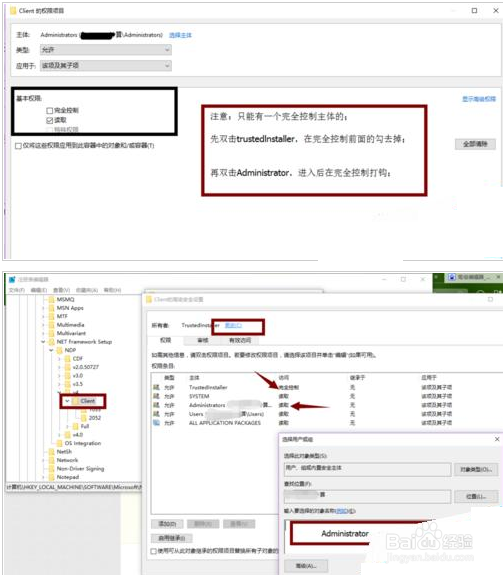Click the NetSh folder icon

(x=51, y=451)
